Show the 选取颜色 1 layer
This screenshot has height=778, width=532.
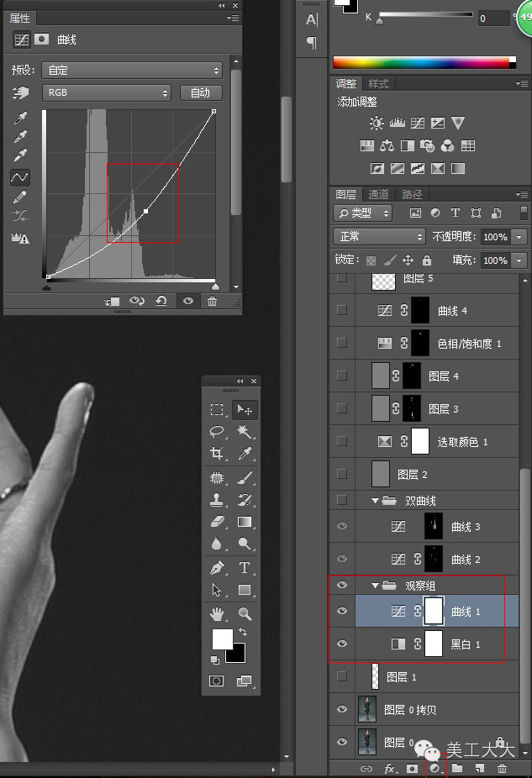[342, 440]
